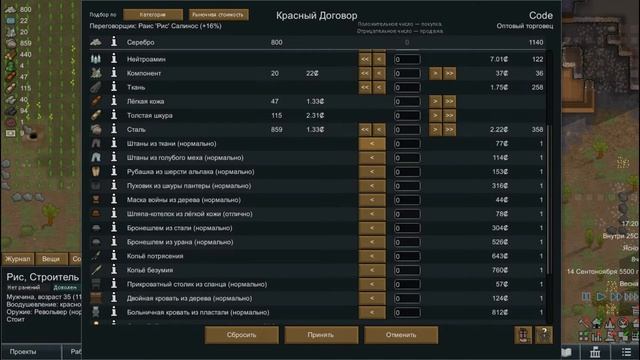
Task: Click double left arrow for Ткань
Action: (x=364, y=87)
